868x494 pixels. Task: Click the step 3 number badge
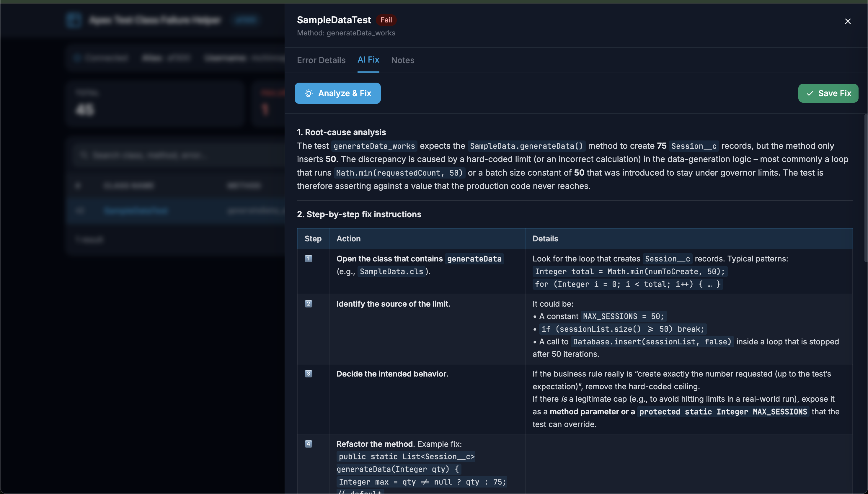[308, 374]
